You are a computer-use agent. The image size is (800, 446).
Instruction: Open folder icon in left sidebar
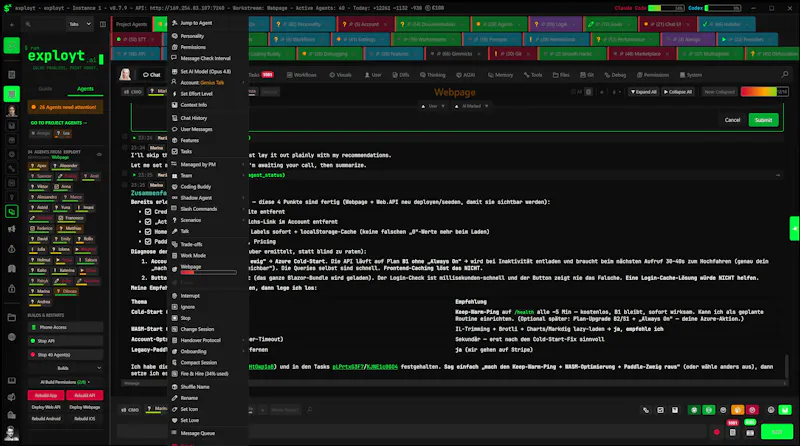[x=12, y=317]
